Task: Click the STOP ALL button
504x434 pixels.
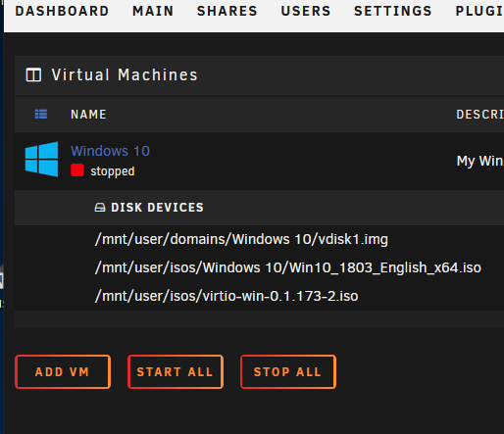Action: pos(288,371)
